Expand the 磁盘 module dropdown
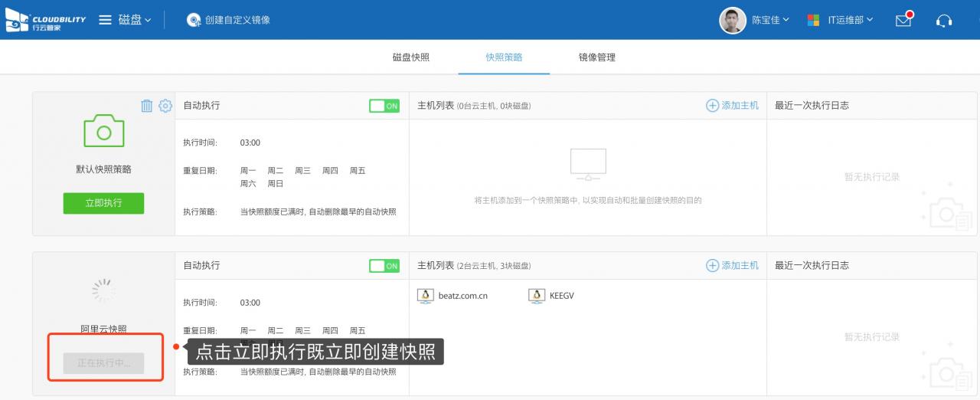Screen dimensions: 980x400 click(x=135, y=20)
